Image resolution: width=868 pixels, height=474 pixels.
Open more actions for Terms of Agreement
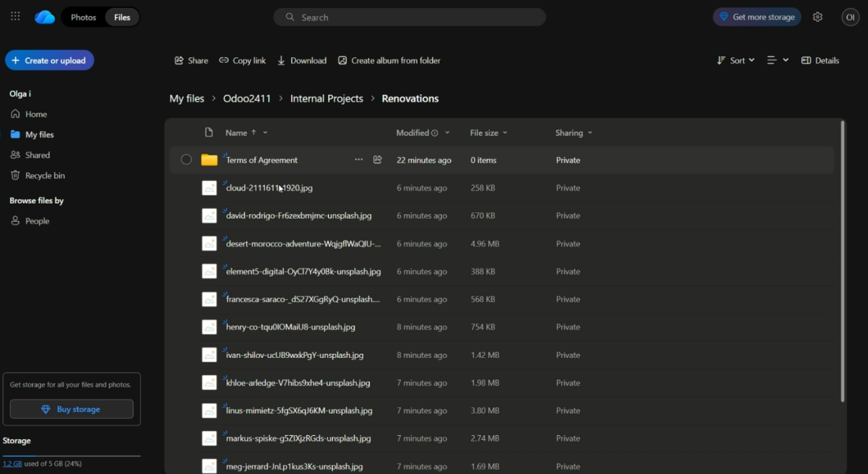(x=359, y=160)
